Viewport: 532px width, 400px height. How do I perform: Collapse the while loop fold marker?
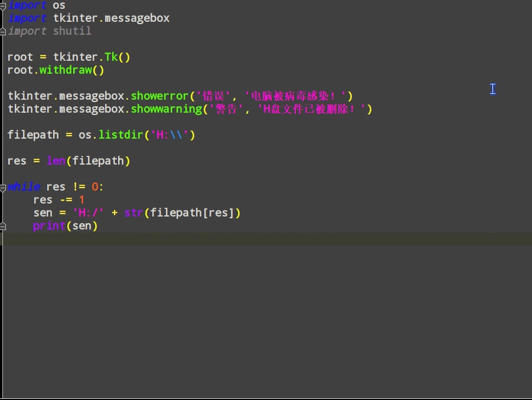3,186
